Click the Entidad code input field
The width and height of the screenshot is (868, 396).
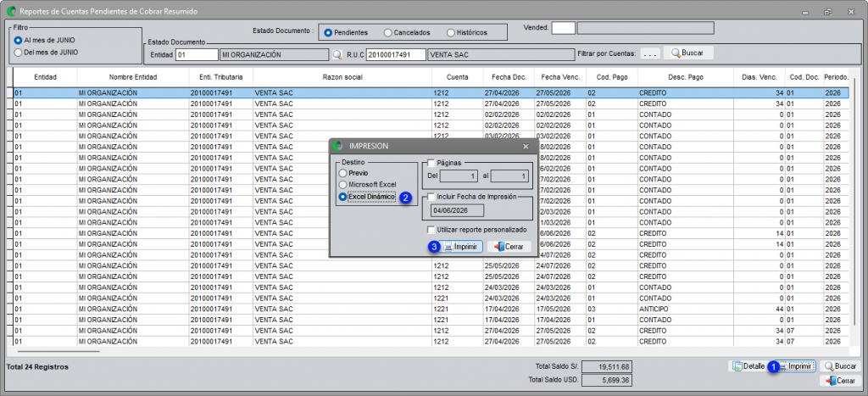pyautogui.click(x=197, y=55)
